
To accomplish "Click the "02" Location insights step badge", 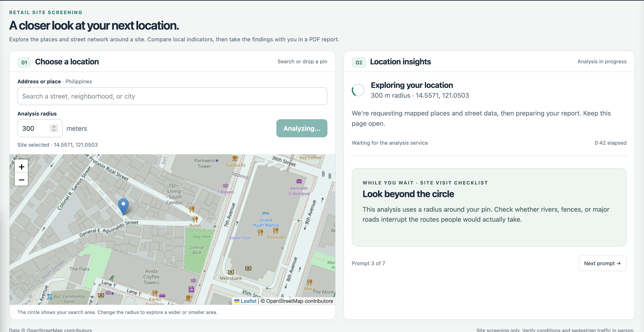I will (359, 62).
